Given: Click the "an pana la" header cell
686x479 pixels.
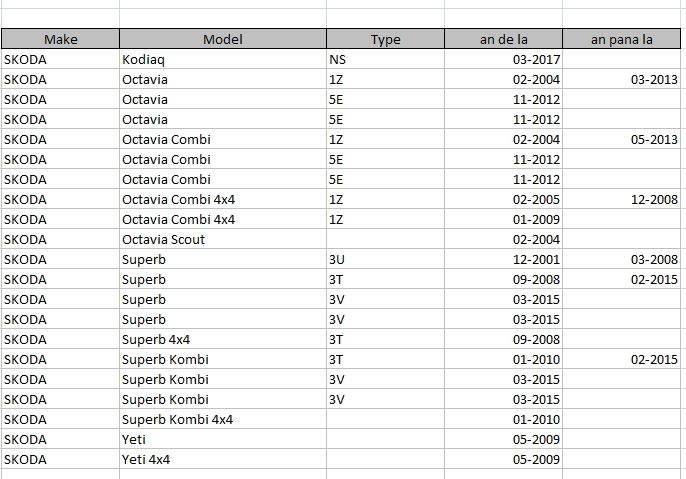Looking at the screenshot, I should (621, 39).
